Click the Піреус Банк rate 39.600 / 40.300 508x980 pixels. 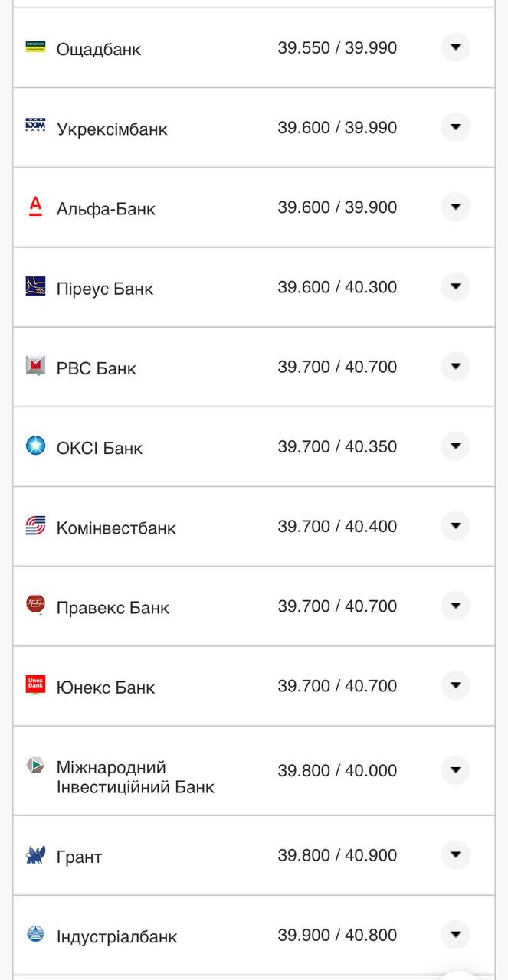337,287
